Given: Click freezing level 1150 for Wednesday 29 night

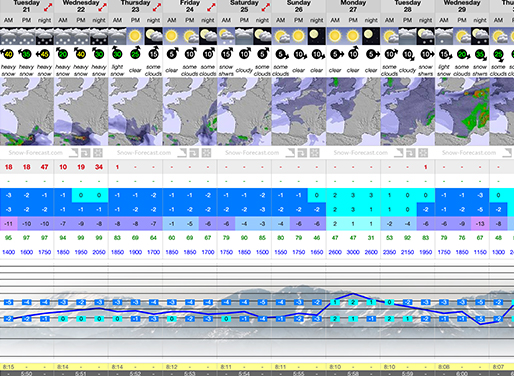Looking at the screenshot, I should (x=480, y=252).
